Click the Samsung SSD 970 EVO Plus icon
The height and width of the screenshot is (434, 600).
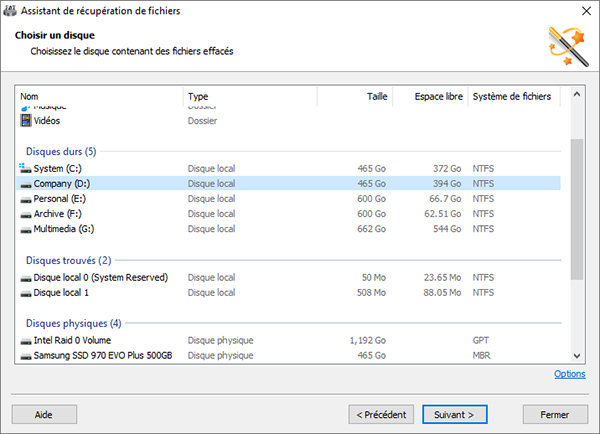pos(26,356)
